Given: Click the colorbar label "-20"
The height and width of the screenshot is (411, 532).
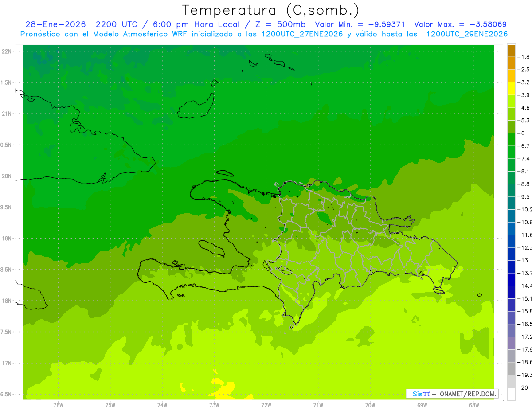Looking at the screenshot, I should click(522, 388).
